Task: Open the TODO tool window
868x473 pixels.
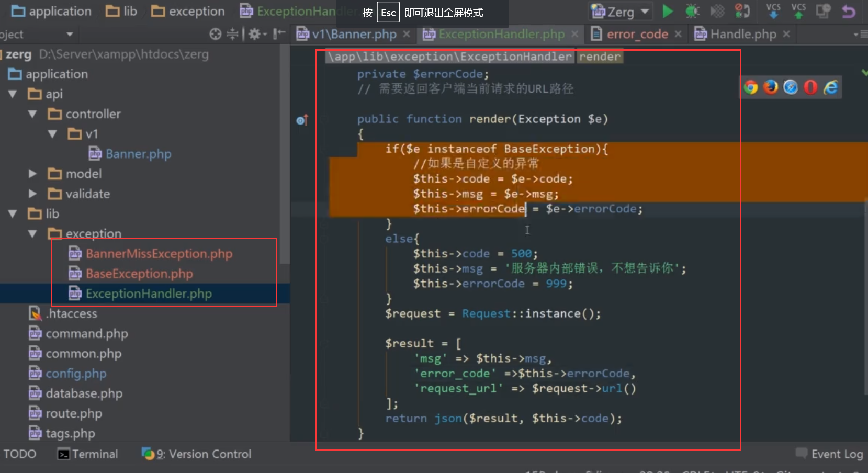Action: (x=20, y=454)
